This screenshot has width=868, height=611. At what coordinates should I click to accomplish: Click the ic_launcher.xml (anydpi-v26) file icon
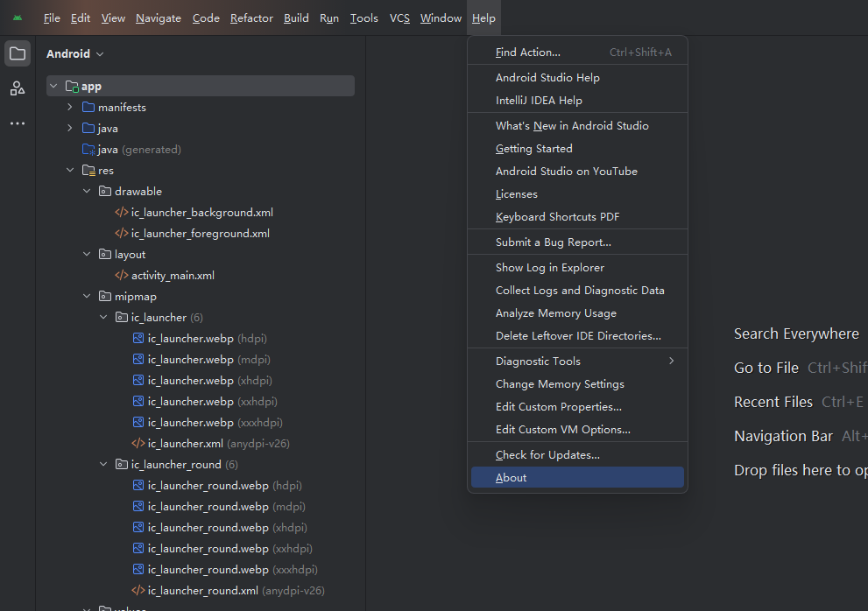click(x=138, y=443)
